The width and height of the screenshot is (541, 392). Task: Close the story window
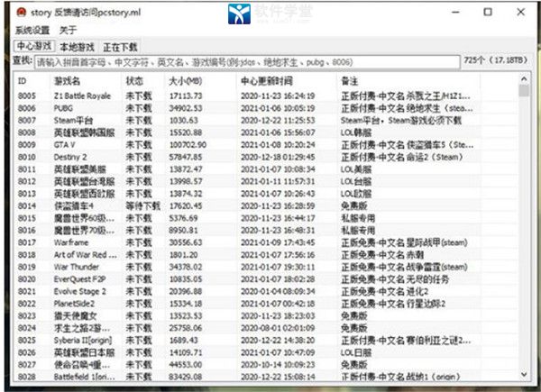520,12
